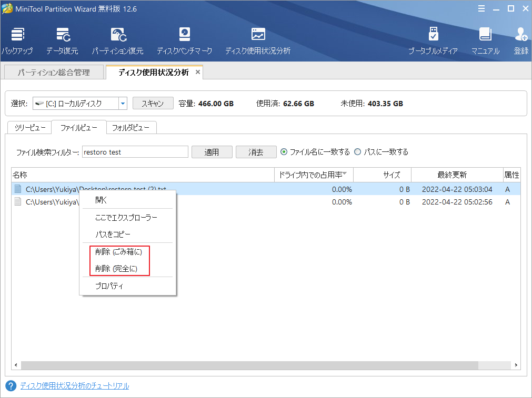Click inside the file search filter field
Image resolution: width=532 pixels, height=398 pixels.
[x=135, y=151]
